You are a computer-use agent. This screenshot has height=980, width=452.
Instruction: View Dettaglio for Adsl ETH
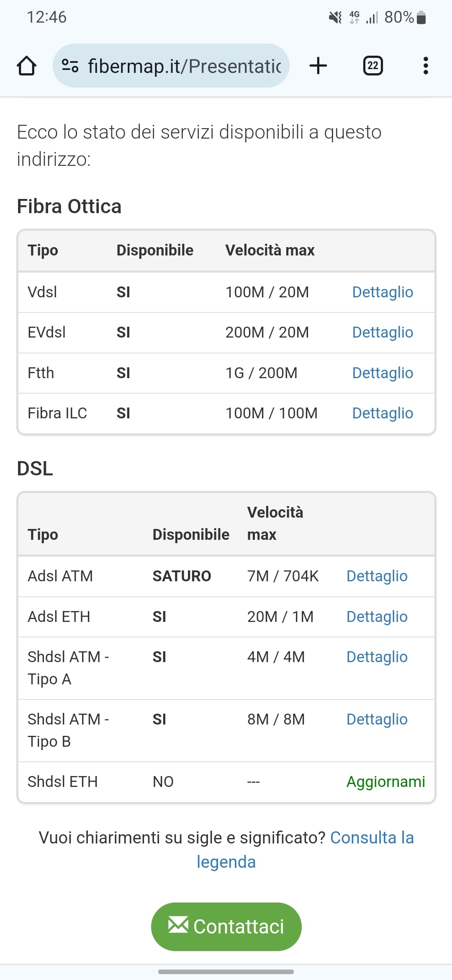tap(377, 616)
